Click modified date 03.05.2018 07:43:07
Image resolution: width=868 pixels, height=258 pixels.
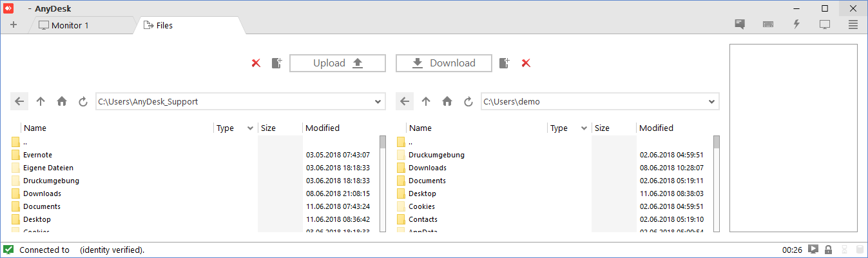pos(338,155)
